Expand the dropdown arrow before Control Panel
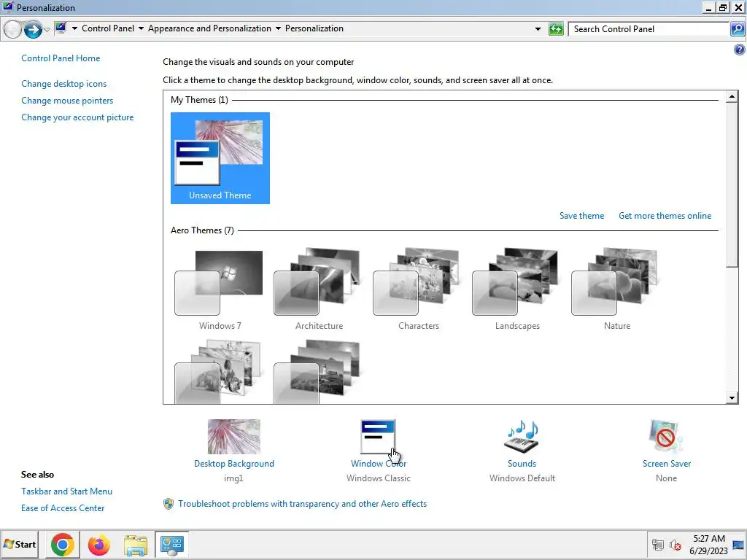 (74, 28)
